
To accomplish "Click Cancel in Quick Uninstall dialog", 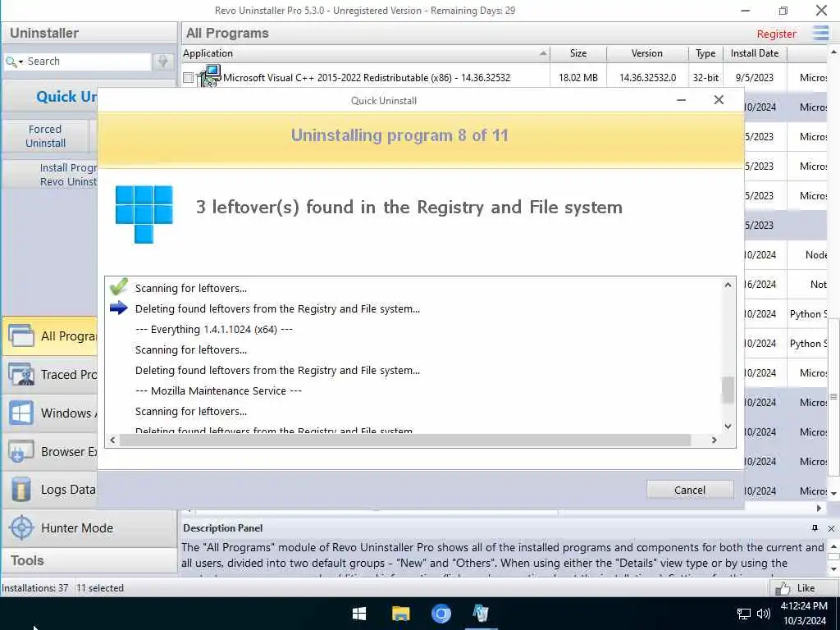I will click(689, 490).
